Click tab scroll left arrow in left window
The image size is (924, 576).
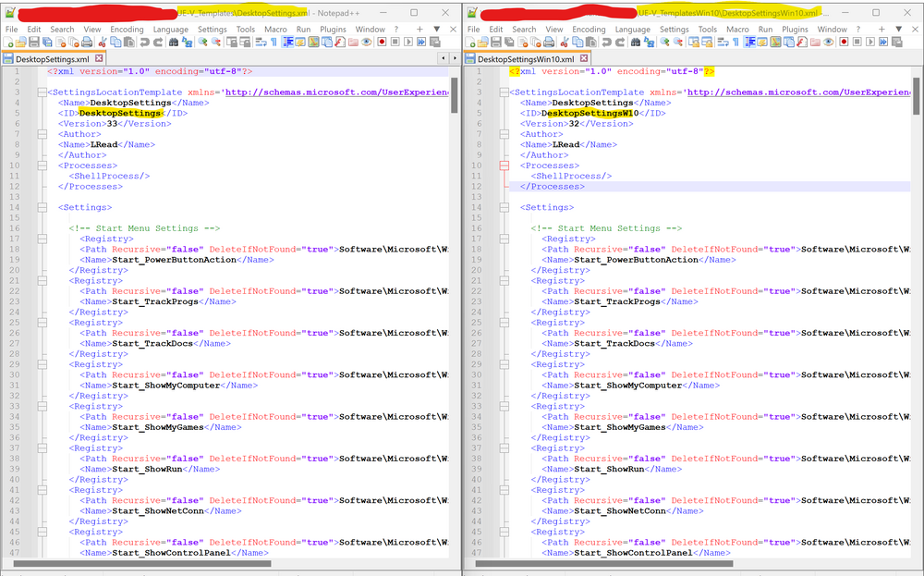click(x=444, y=58)
